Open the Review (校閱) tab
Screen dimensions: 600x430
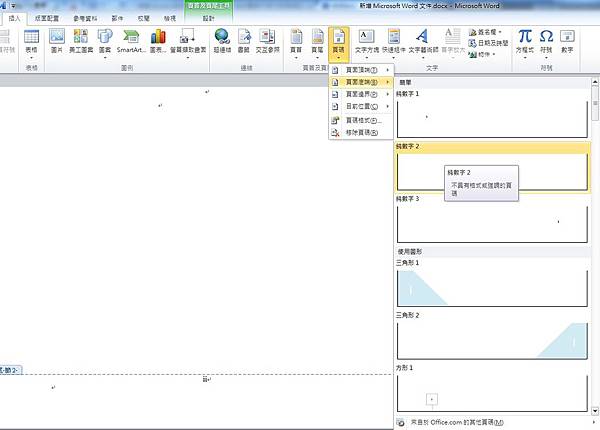click(x=143, y=18)
